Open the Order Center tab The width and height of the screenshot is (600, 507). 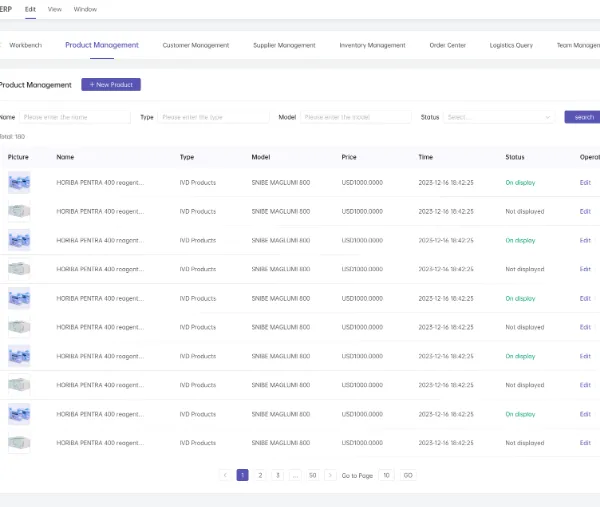click(x=447, y=45)
